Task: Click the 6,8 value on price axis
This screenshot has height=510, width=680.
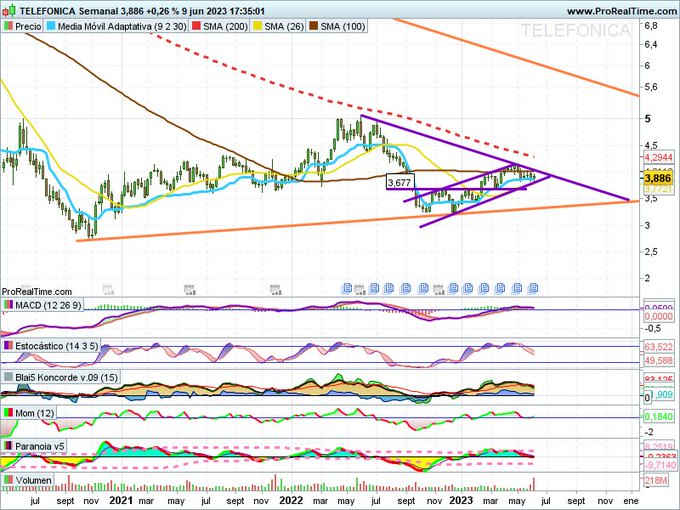Action: tap(651, 26)
